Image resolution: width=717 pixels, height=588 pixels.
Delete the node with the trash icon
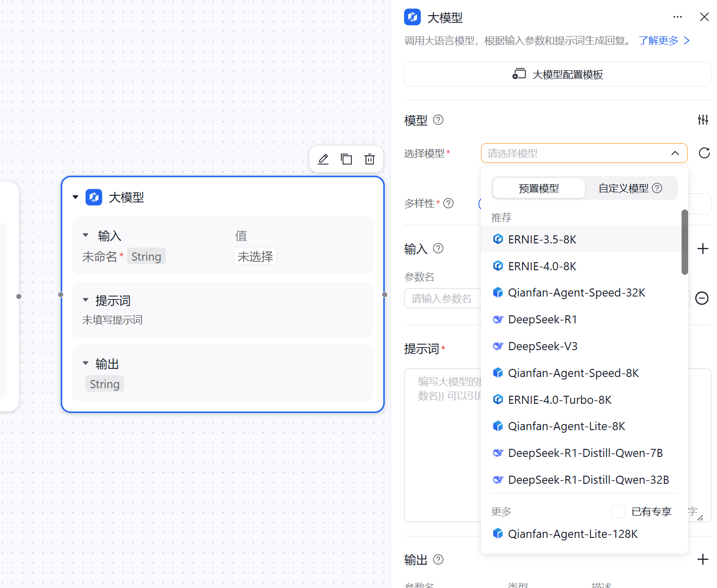coord(370,159)
